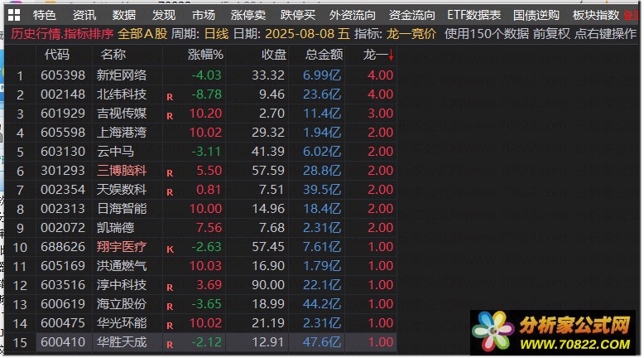The width and height of the screenshot is (644, 358).
Task: Click stock code 688626
Action: point(63,247)
